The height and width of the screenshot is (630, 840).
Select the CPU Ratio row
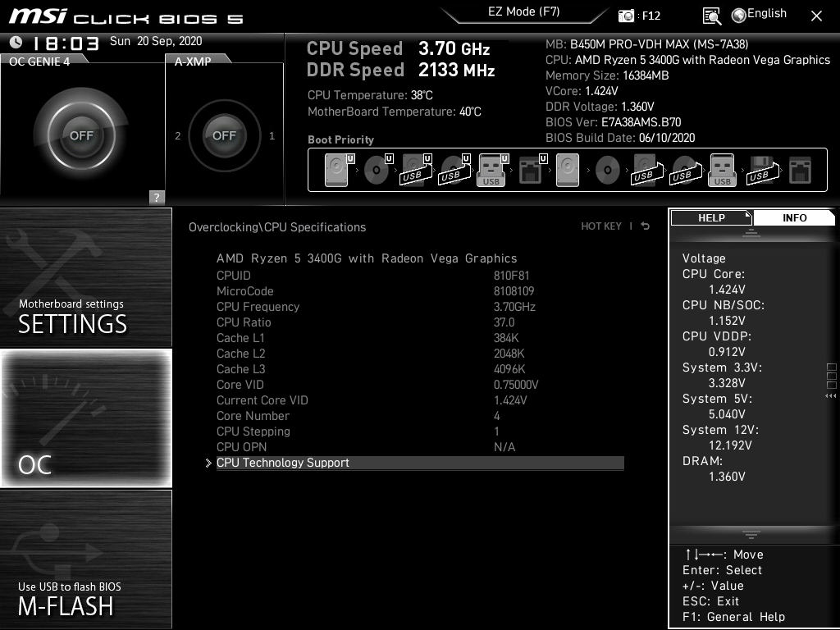click(420, 322)
